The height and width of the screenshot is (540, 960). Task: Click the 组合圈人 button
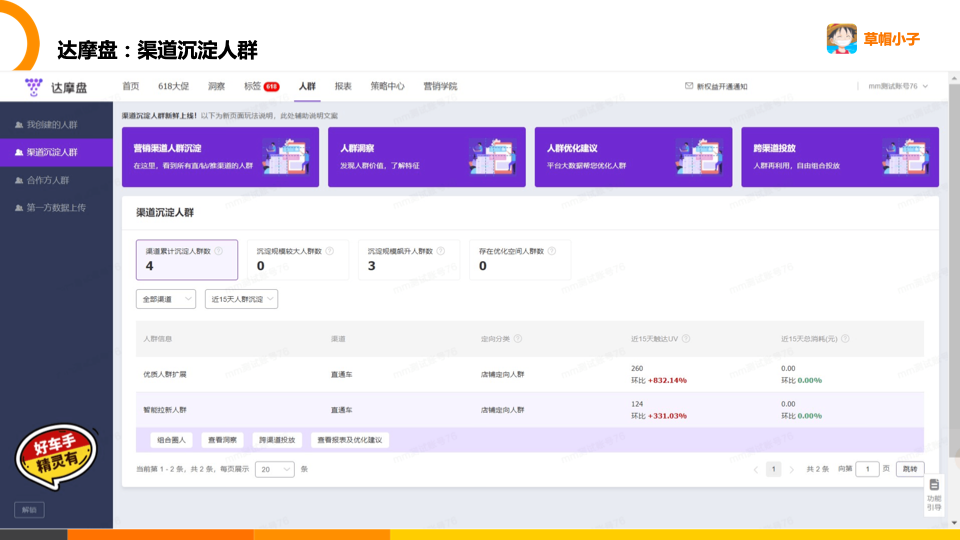click(x=171, y=440)
